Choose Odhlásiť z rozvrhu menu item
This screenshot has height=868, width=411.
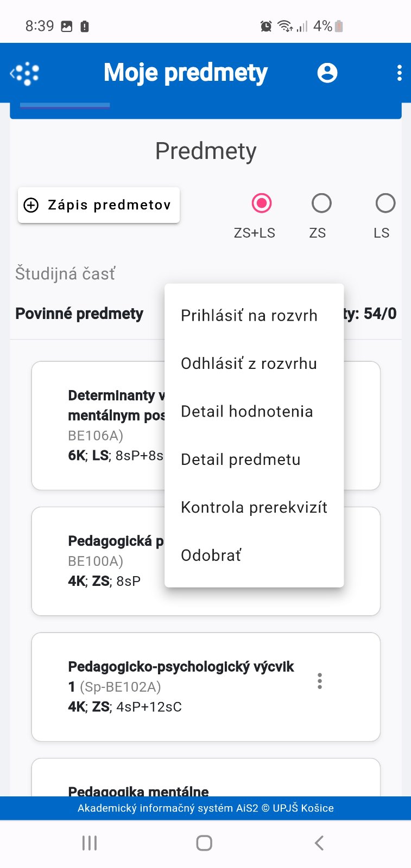coord(249,363)
